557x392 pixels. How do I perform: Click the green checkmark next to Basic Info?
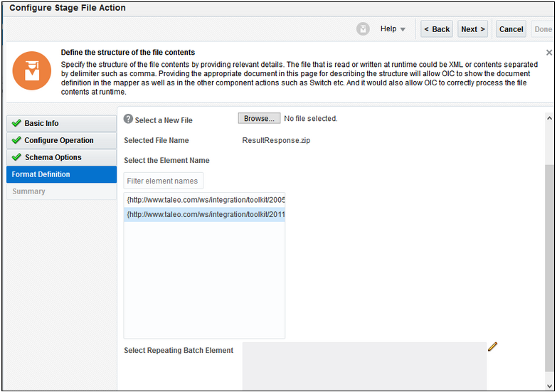click(16, 123)
